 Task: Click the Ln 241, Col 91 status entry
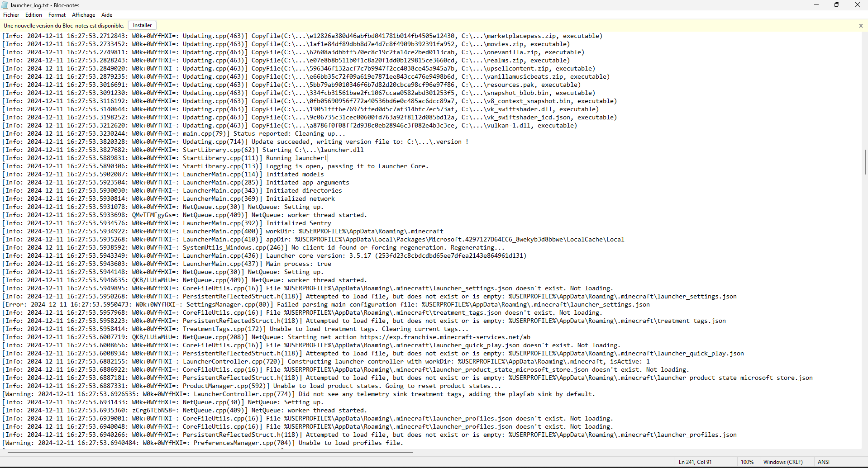(x=695, y=462)
